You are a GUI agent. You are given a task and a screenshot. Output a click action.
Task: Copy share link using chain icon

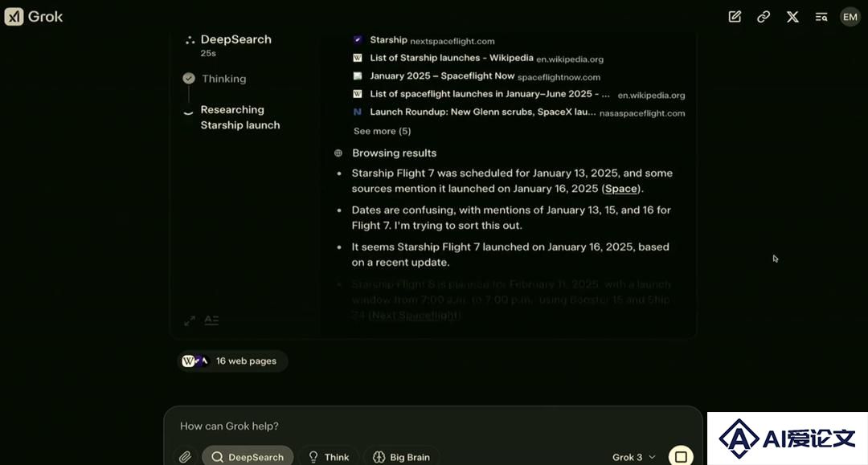pyautogui.click(x=764, y=17)
